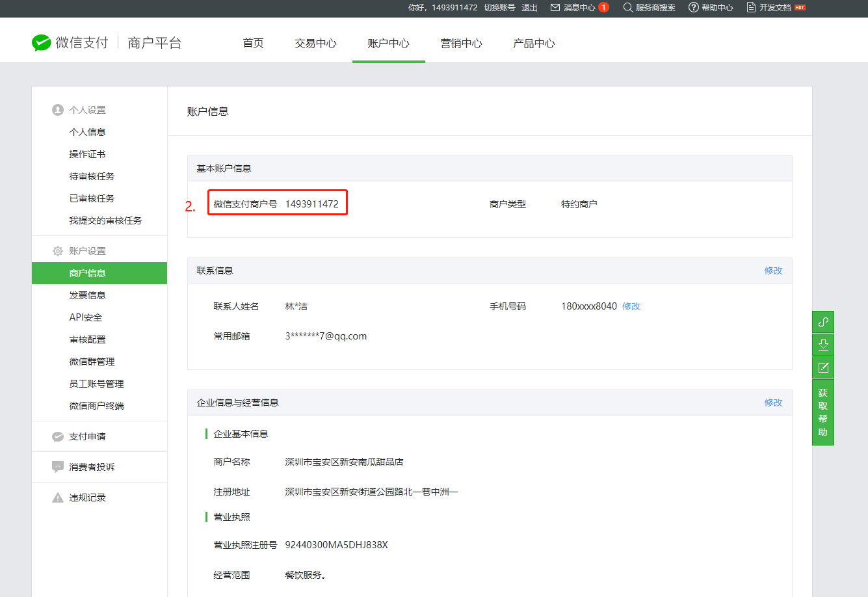Switch to the 交易中心 tab
Image resolution: width=868 pixels, height=597 pixels.
click(315, 44)
